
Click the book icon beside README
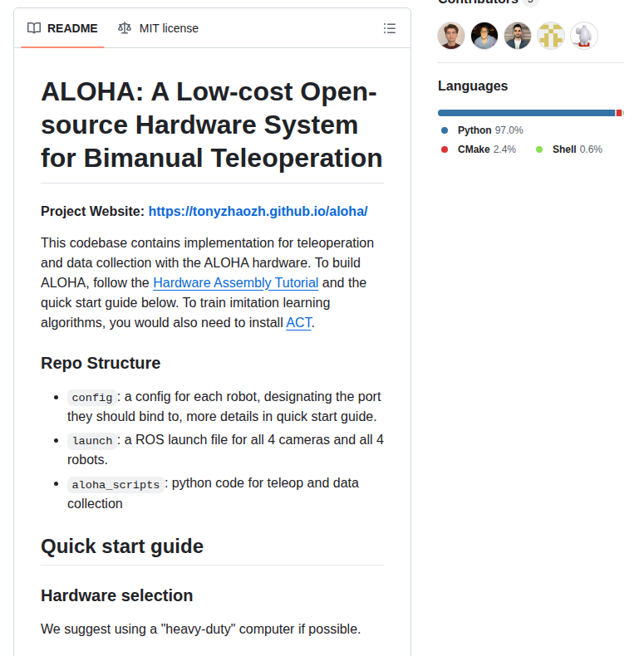(34, 28)
